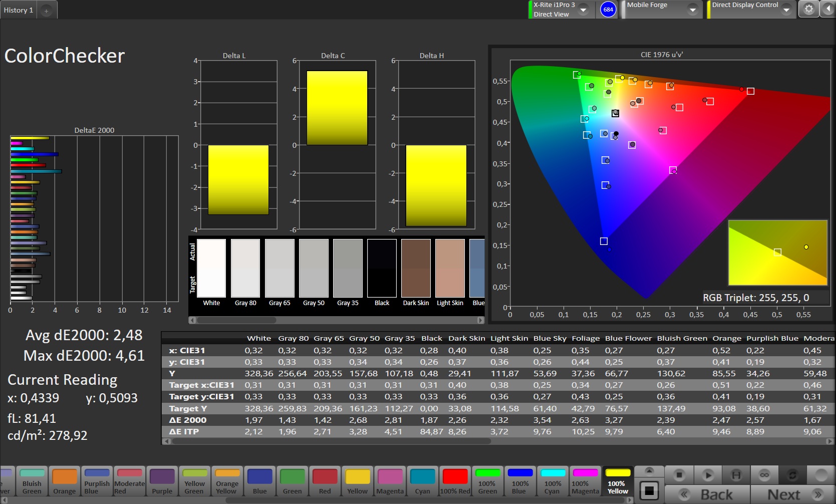Switch to the History 1 tab
This screenshot has width=836, height=504.
coord(19,10)
